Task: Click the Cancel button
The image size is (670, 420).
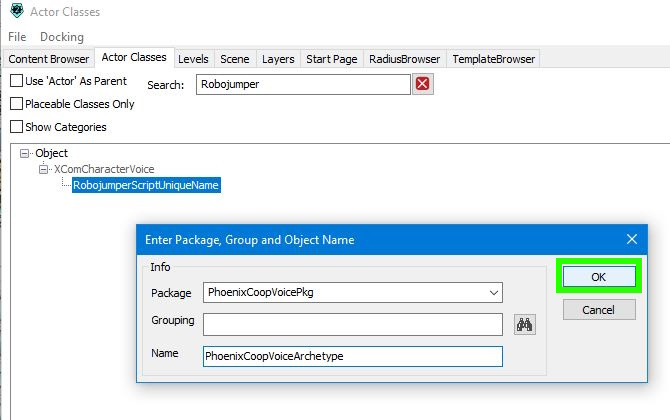Action: (598, 310)
